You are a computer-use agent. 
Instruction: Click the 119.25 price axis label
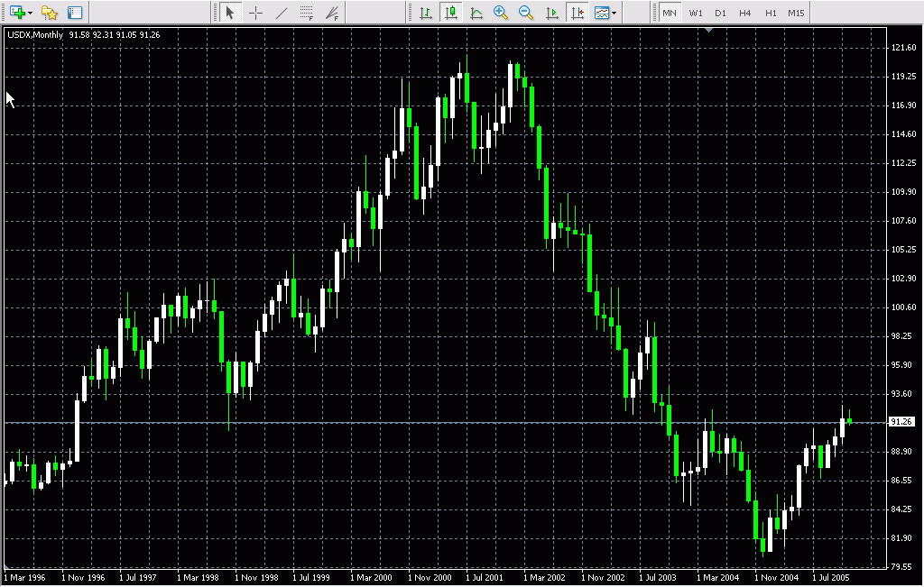coord(904,76)
